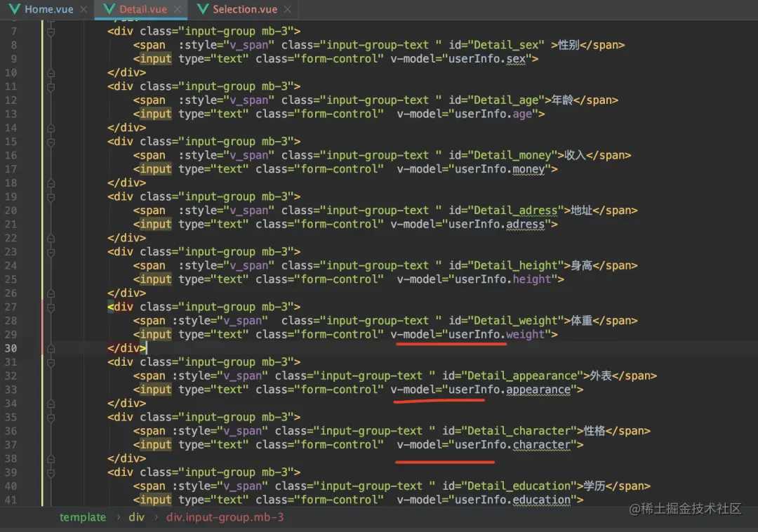Select the Detail.vue editor tab

pyautogui.click(x=143, y=9)
